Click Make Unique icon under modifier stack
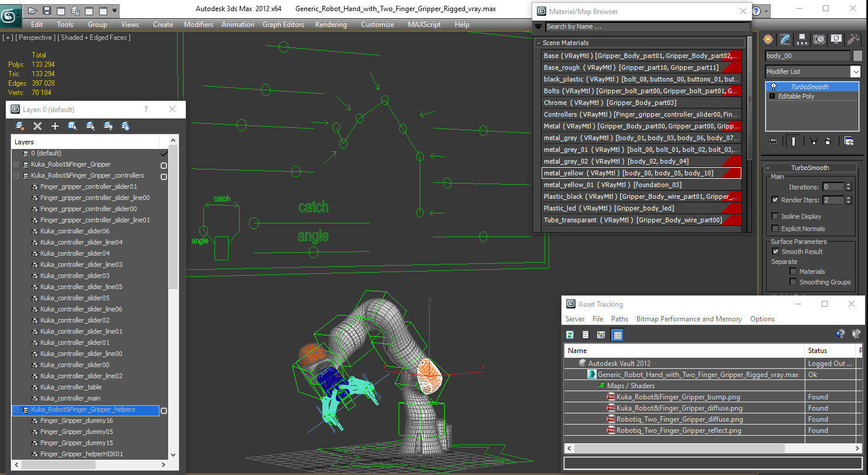 (813, 141)
